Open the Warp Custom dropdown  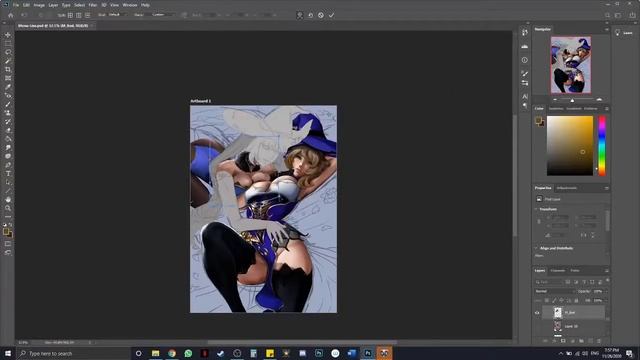[163, 15]
